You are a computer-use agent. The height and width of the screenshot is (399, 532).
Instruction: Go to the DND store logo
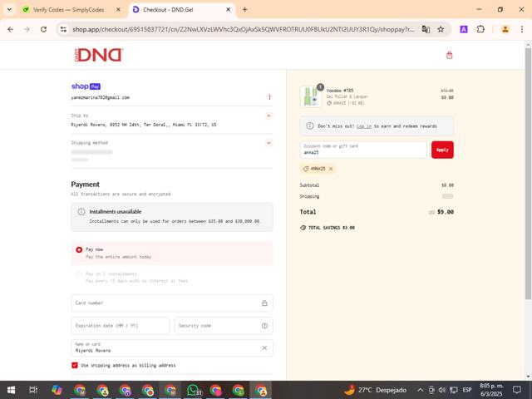pos(98,55)
